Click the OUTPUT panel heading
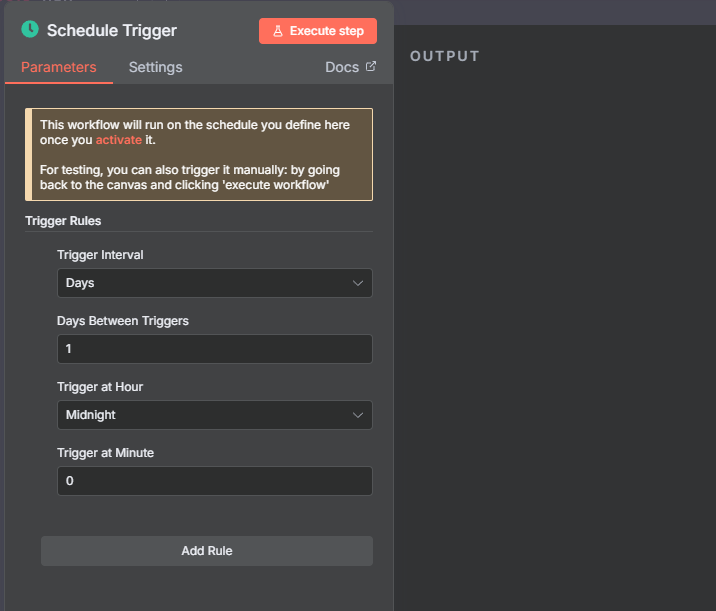The height and width of the screenshot is (611, 716). (x=445, y=56)
